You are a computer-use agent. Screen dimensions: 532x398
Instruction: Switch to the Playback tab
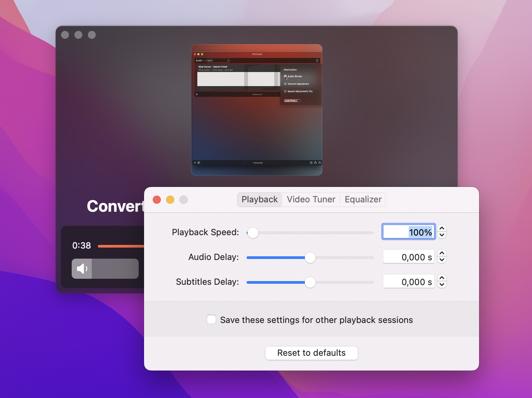click(260, 200)
